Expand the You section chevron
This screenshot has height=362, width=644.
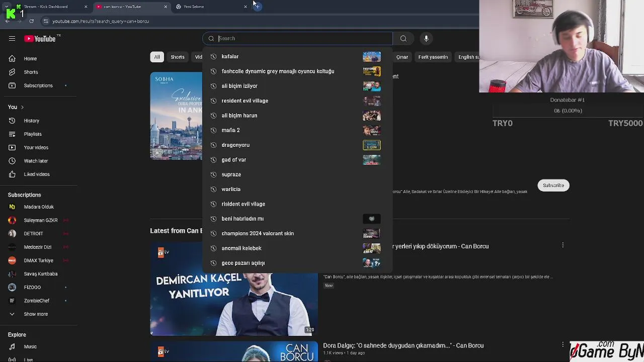pyautogui.click(x=22, y=107)
